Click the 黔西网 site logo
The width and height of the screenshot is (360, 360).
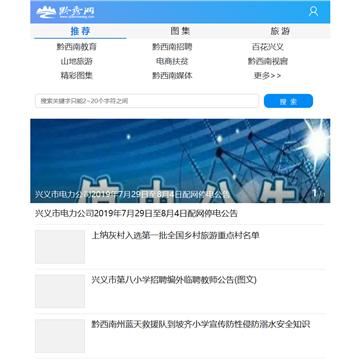click(x=65, y=12)
